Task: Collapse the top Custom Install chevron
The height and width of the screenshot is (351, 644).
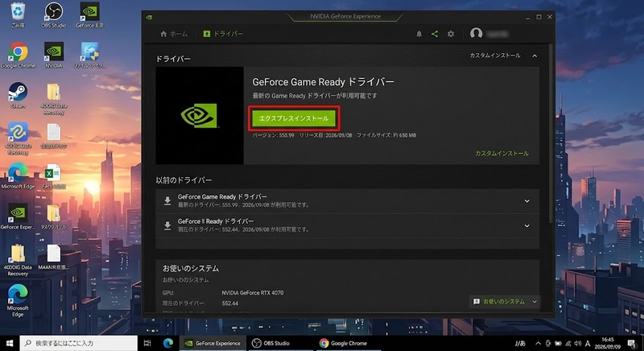Action: (535, 56)
